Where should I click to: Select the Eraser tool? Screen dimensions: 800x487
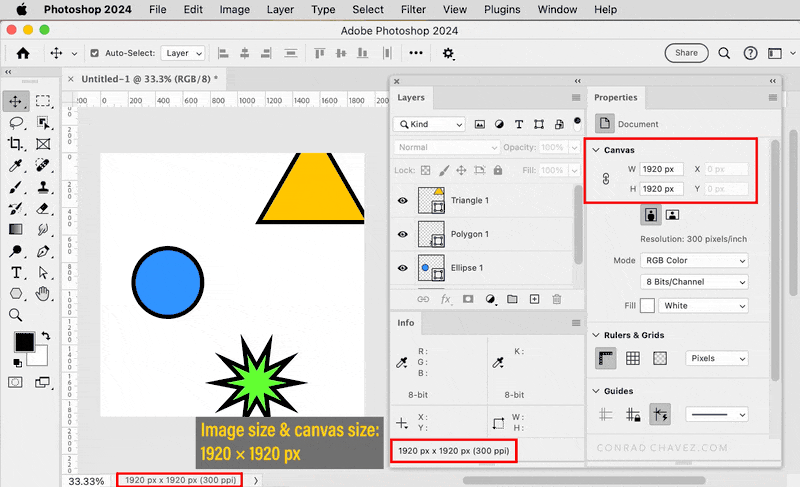pos(43,209)
